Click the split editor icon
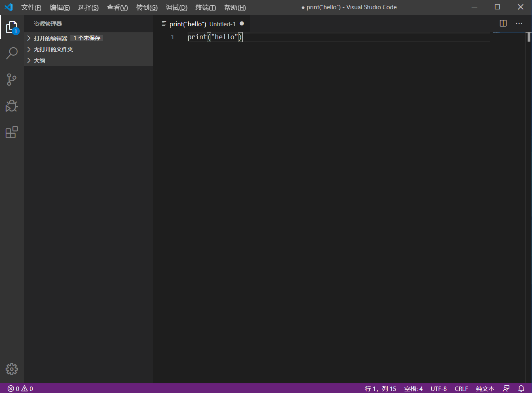This screenshot has width=532, height=393. [503, 23]
